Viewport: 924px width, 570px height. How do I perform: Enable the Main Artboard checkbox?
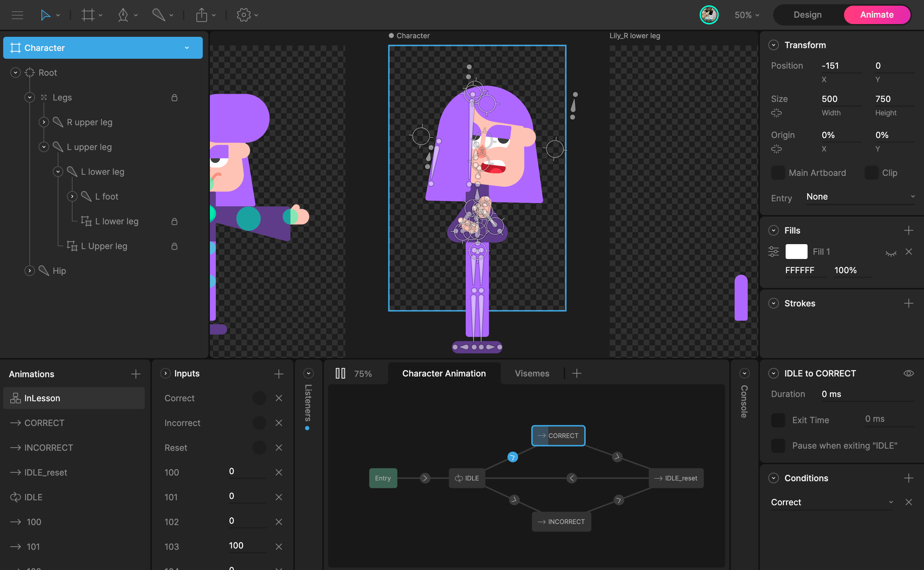[x=778, y=173]
